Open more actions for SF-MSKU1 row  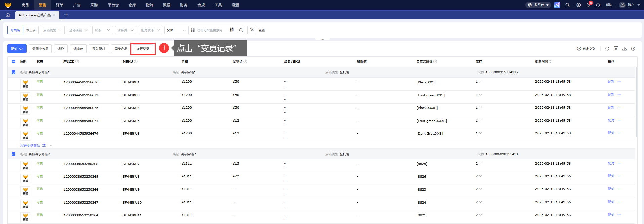[619, 82]
